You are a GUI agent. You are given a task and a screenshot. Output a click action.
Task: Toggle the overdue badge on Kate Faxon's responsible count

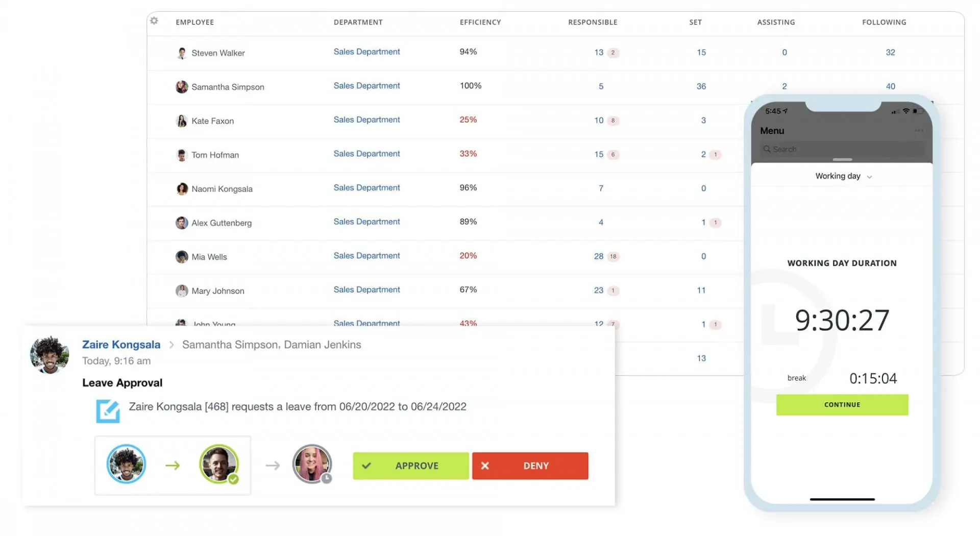[612, 121]
